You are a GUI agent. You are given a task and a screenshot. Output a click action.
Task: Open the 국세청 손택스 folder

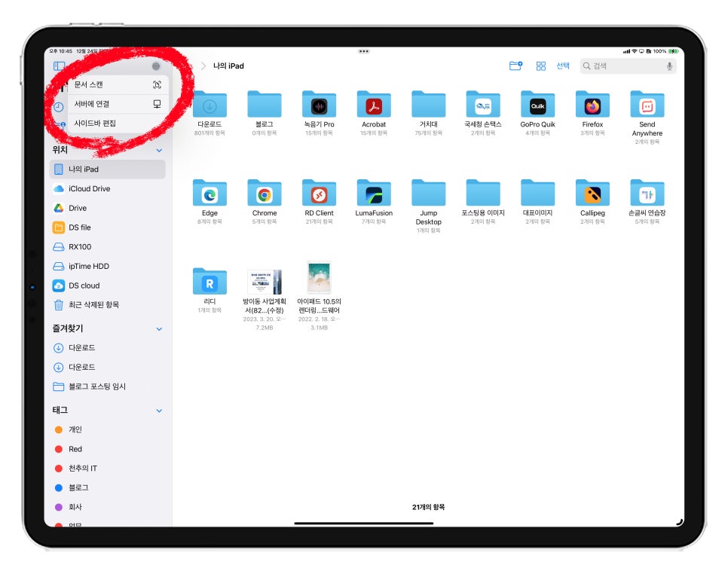[483, 105]
